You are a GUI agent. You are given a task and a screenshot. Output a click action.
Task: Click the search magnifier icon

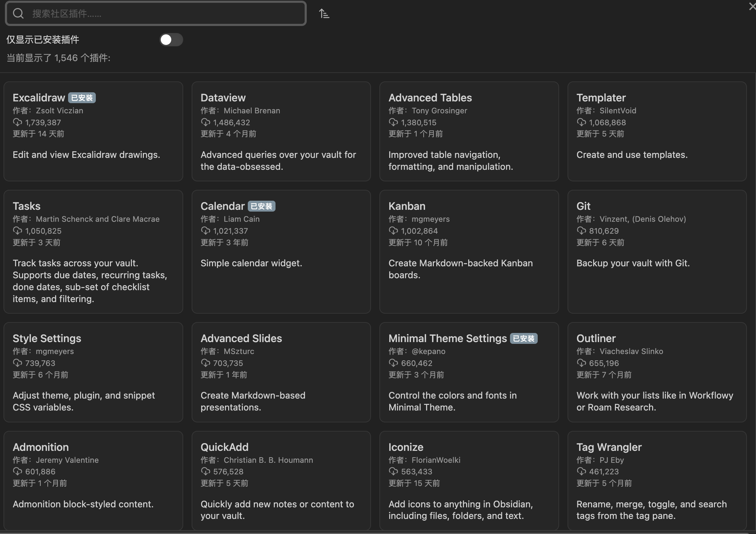click(18, 14)
